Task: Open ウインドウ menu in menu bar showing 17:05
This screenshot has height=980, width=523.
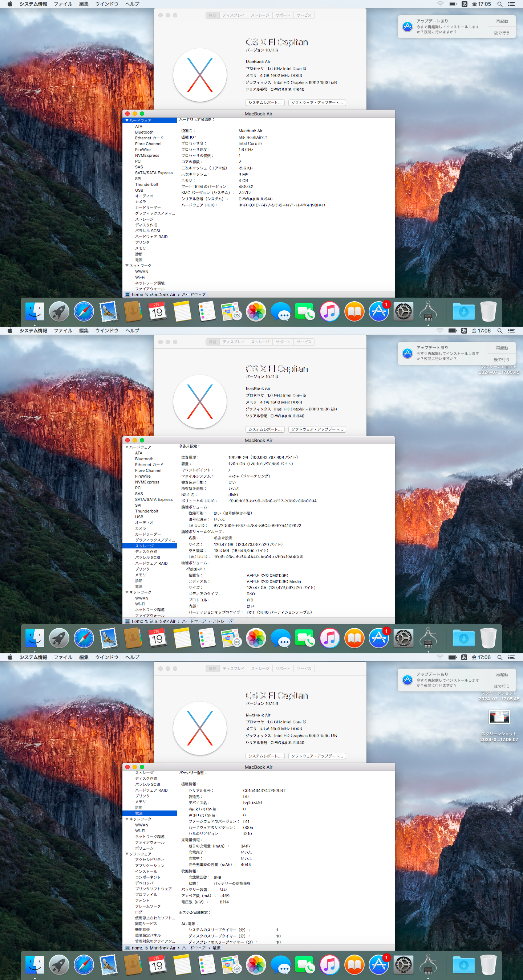Action: tap(107, 4)
